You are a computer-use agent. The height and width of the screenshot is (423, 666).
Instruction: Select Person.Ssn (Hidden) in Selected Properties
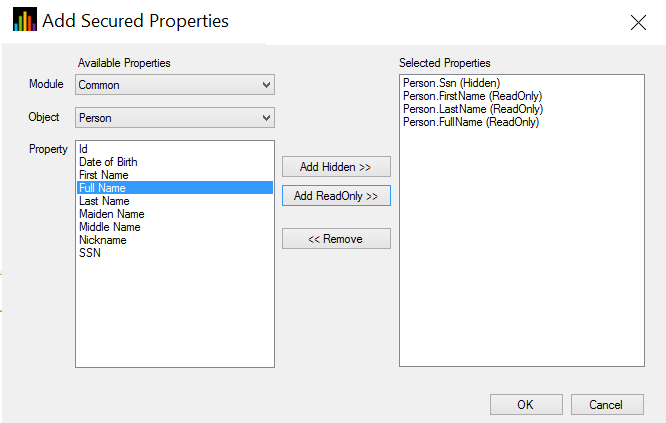(x=451, y=83)
